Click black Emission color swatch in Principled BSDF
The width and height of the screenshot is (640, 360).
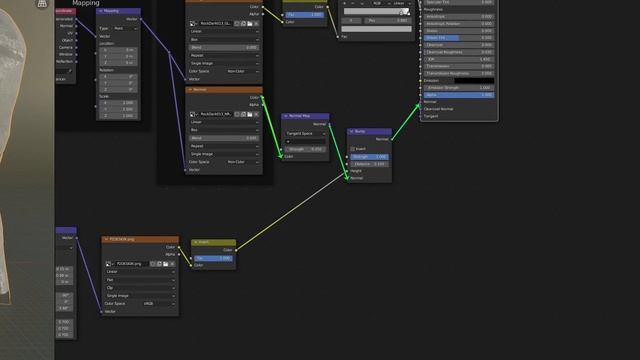click(474, 81)
